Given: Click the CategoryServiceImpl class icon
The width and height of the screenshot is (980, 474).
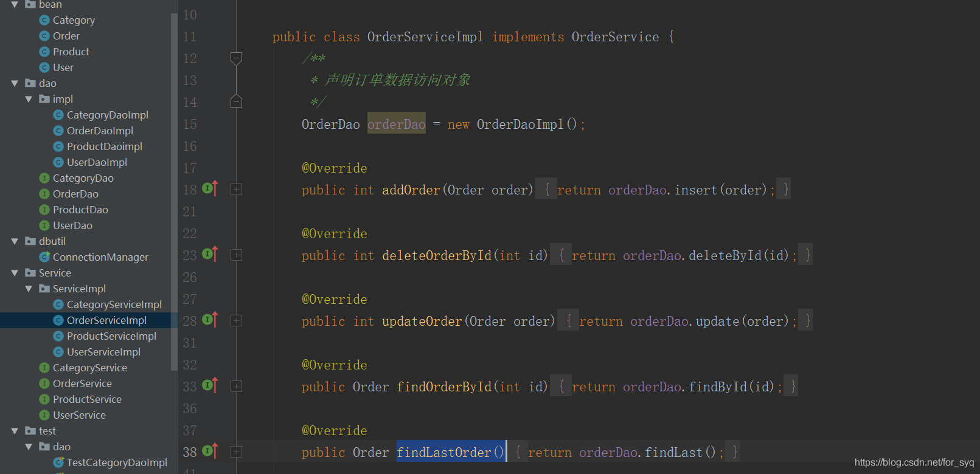Looking at the screenshot, I should [x=58, y=304].
